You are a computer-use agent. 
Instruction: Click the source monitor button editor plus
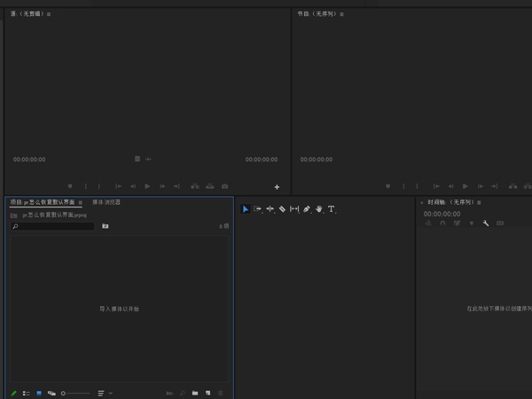(x=277, y=187)
